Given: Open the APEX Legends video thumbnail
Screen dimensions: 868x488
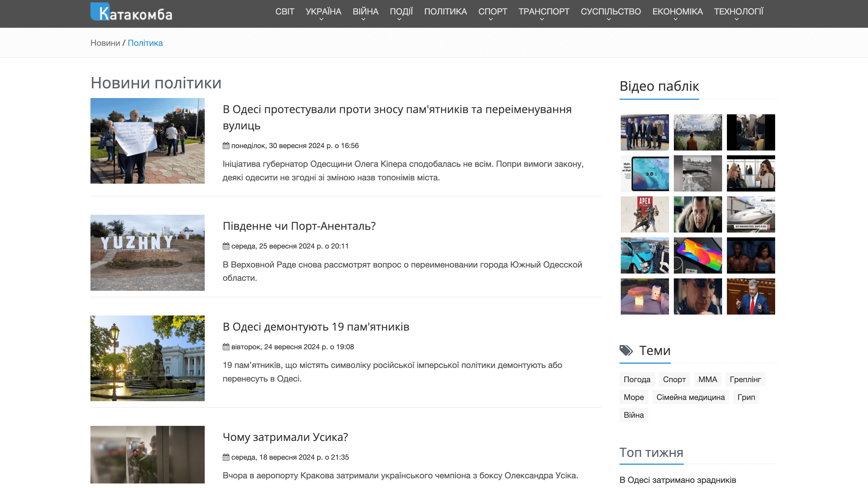Looking at the screenshot, I should click(x=645, y=214).
